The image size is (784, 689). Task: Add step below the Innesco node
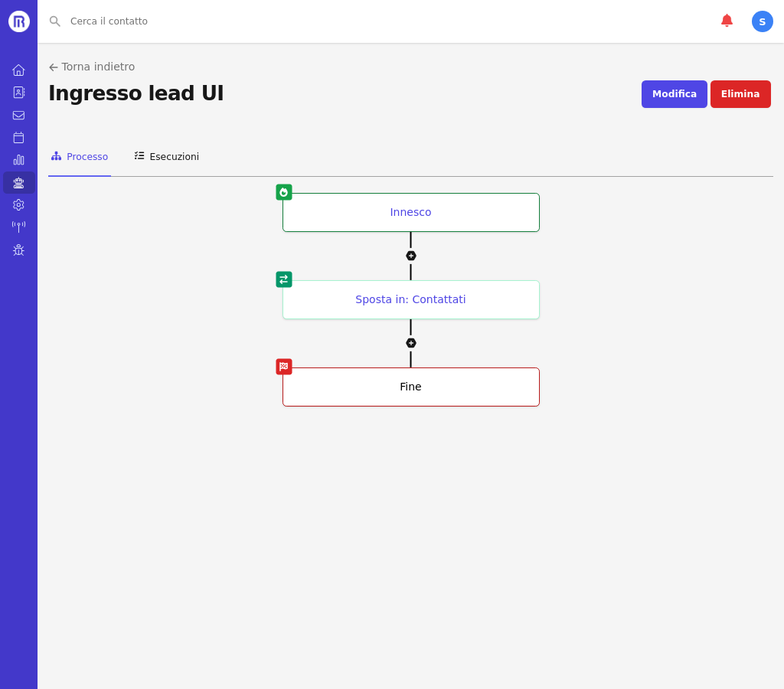(411, 256)
